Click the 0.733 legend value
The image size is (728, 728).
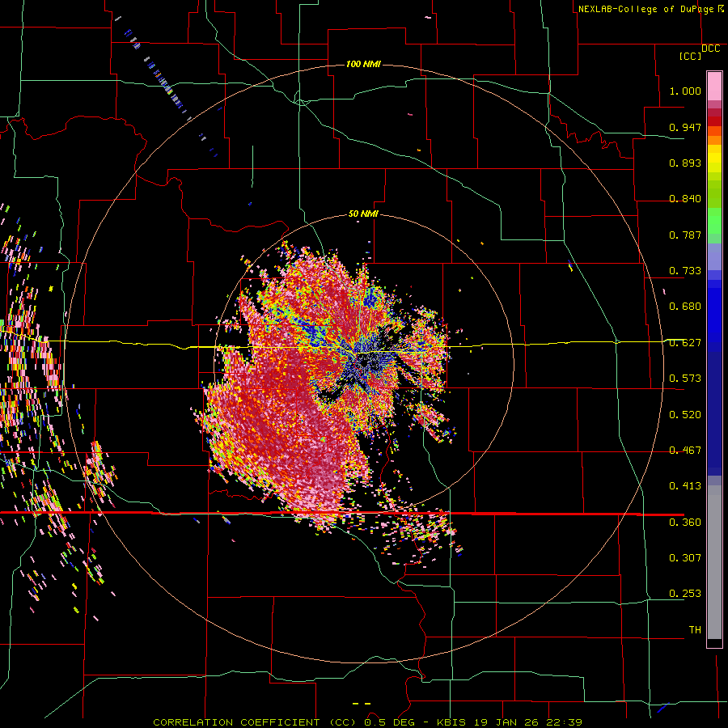point(685,271)
